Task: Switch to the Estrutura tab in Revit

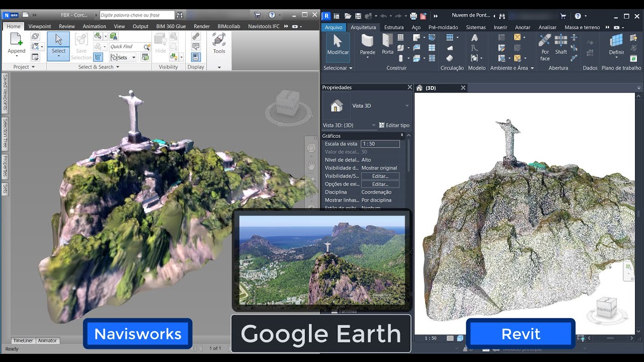Action: (394, 27)
